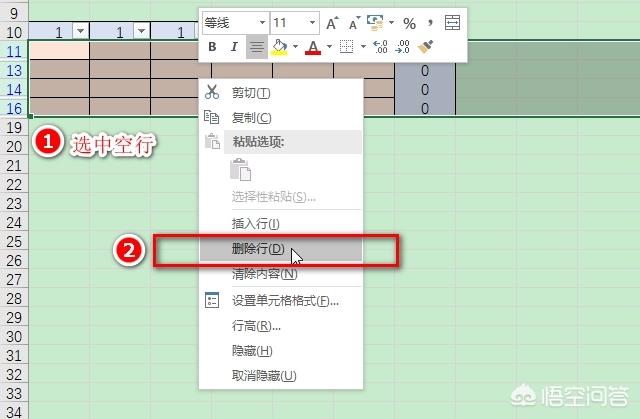Open 设置单元格格式(F)... dialog
Screen dimensions: 640x419
pyautogui.click(x=281, y=301)
